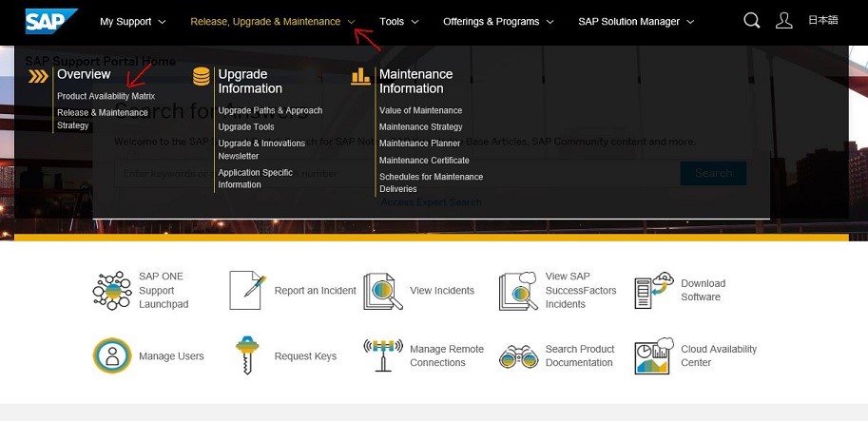Click the Overview arrows icon
This screenshot has width=868, height=421.
pyautogui.click(x=38, y=76)
